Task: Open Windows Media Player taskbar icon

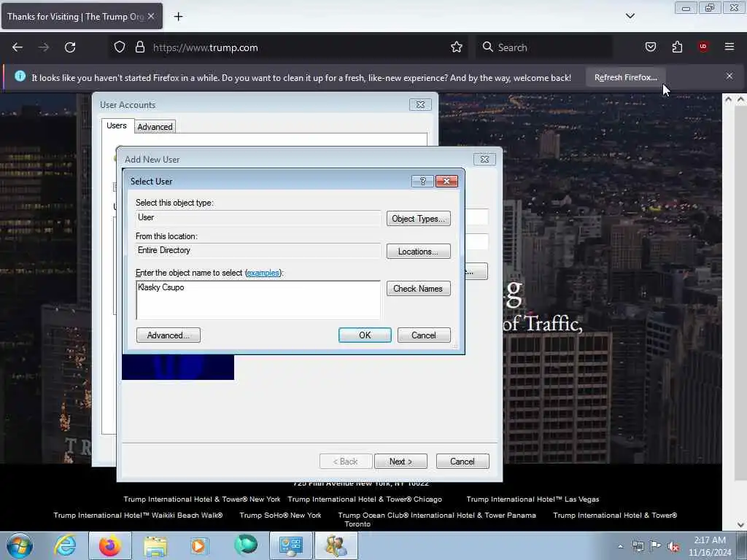Action: 200,545
